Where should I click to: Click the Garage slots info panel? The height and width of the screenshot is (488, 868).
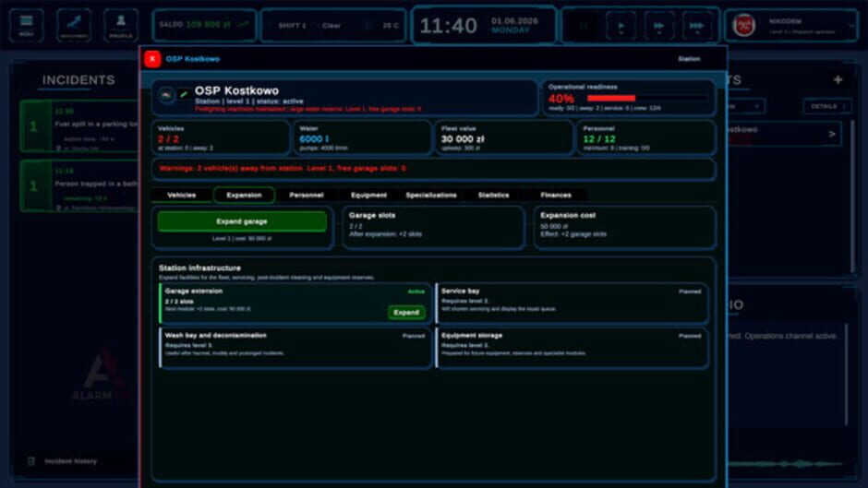click(x=433, y=228)
